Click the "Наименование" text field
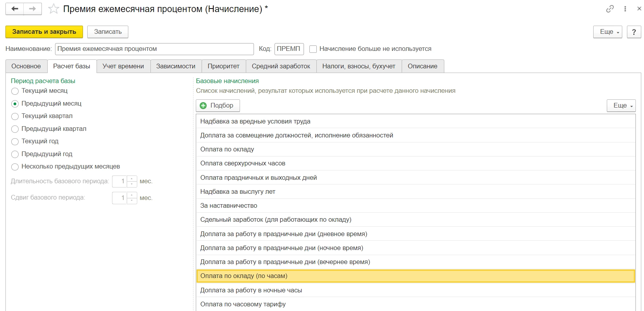This screenshot has width=644, height=311. point(154,49)
